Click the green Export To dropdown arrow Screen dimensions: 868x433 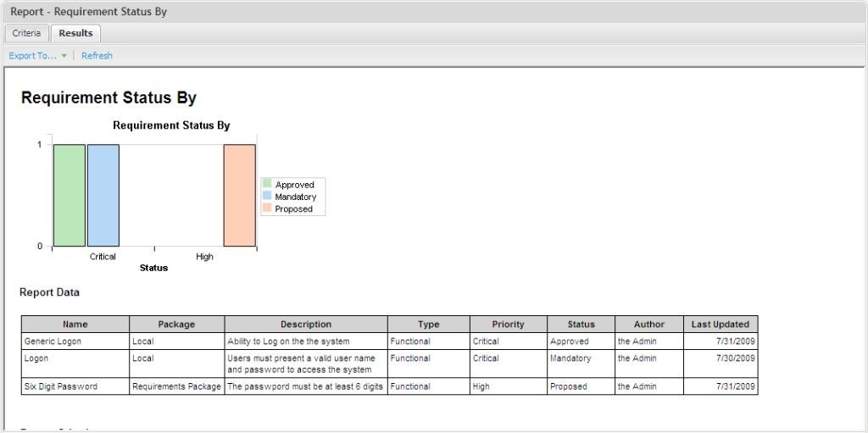(x=64, y=56)
